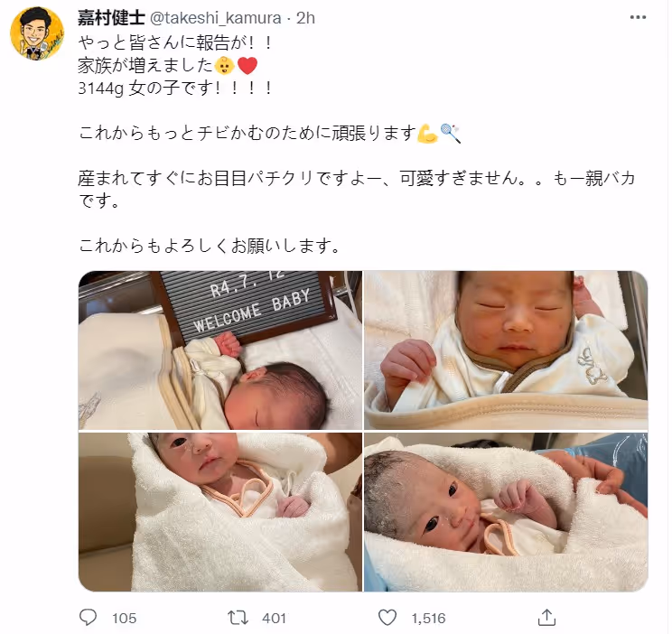Open the sleeping baby photo with beige blanket
672x634 pixels.
click(x=506, y=350)
